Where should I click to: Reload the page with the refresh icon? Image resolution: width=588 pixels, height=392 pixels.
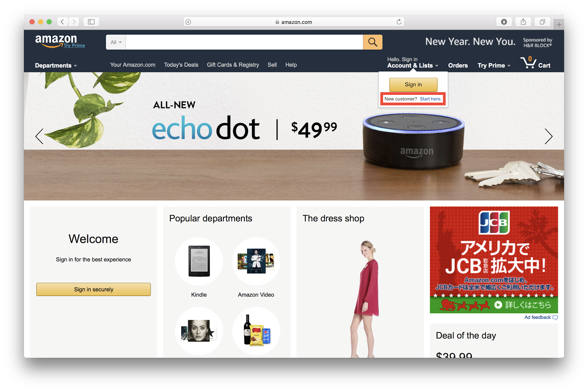tap(399, 22)
